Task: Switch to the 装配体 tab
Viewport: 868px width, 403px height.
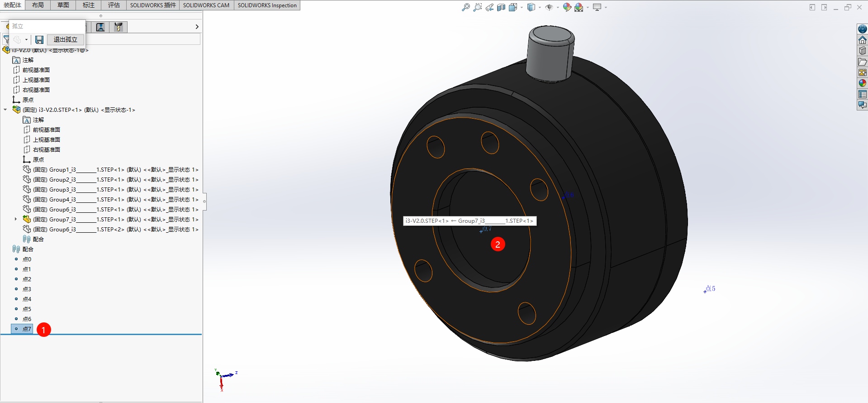Action: pyautogui.click(x=12, y=5)
